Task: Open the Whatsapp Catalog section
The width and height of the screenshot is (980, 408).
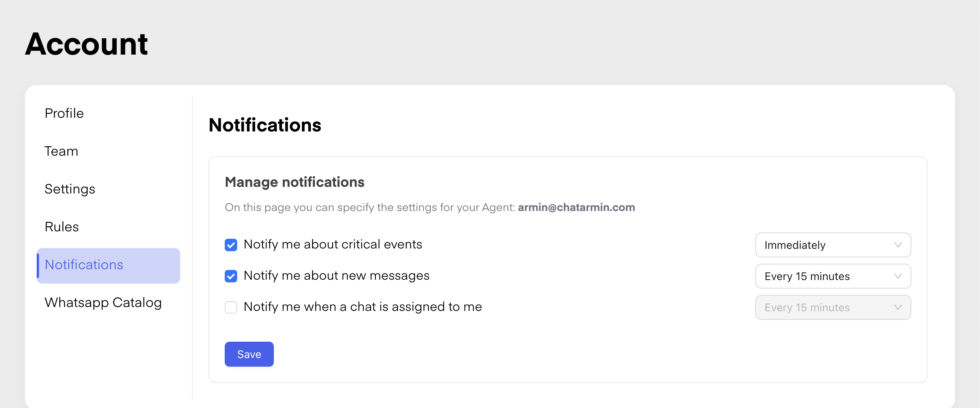Action: 103,303
